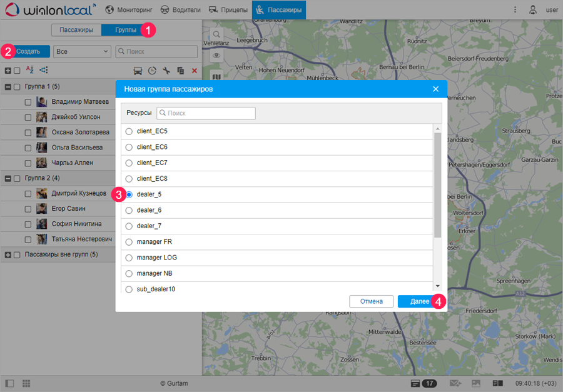
Task: Click the copy icon in list toolbar
Action: pyautogui.click(x=181, y=71)
